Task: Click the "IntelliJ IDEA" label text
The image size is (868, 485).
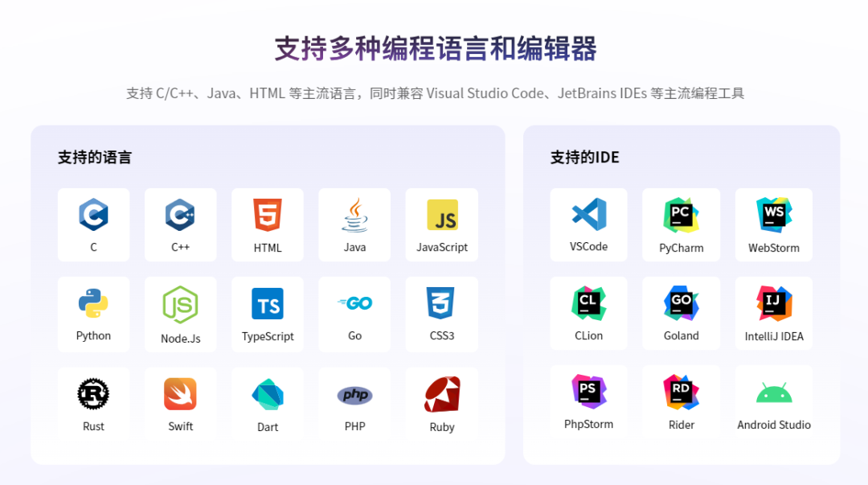Action: (774, 336)
